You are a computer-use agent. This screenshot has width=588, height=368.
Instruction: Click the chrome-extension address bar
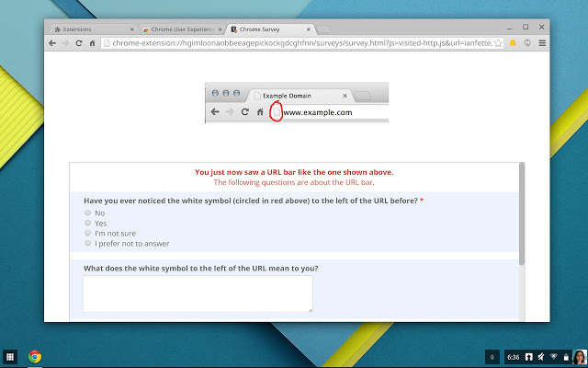coord(302,43)
